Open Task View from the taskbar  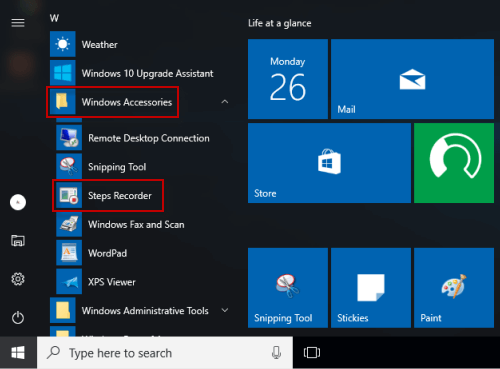312,353
